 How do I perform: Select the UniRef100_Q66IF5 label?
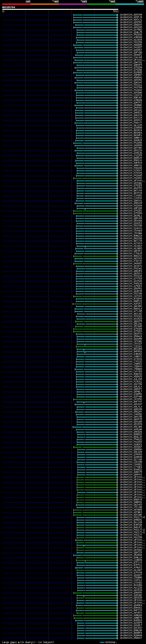click(x=131, y=321)
